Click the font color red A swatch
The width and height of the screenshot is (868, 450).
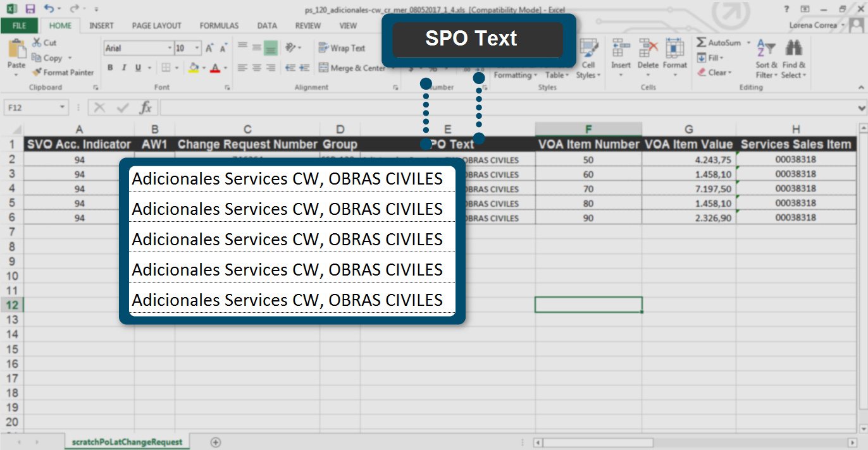(215, 68)
